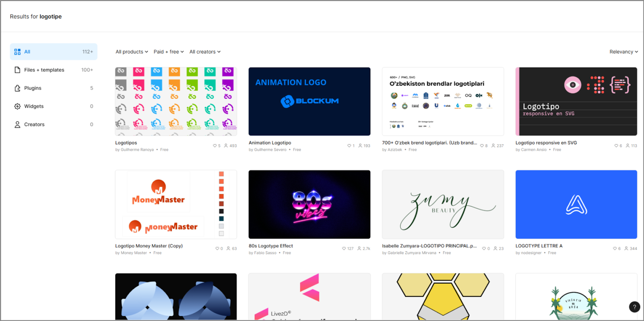The width and height of the screenshot is (644, 321).
Task: Open the All creators filter dropdown
Action: [205, 52]
